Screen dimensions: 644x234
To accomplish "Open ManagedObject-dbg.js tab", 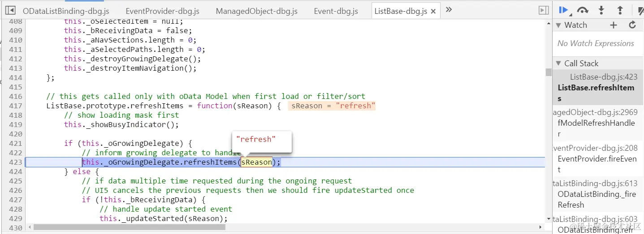I will [x=257, y=11].
